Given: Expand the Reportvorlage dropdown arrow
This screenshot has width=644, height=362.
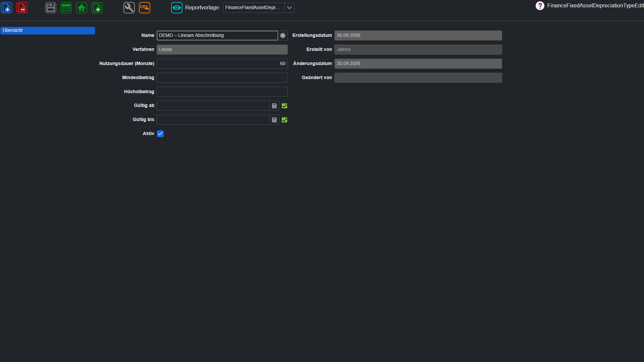Looking at the screenshot, I should tap(289, 8).
